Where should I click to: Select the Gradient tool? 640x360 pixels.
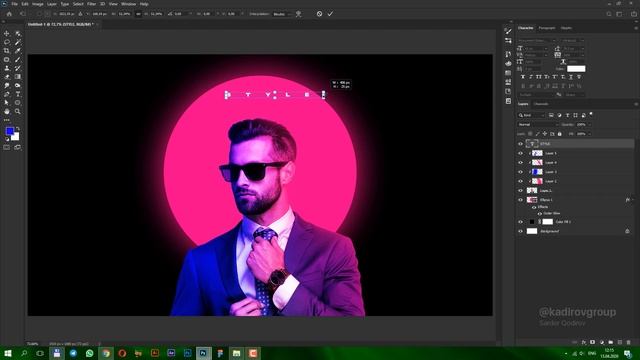[x=18, y=77]
